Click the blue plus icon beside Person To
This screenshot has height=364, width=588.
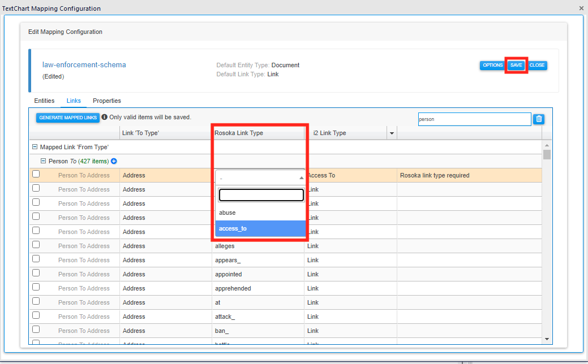pyautogui.click(x=114, y=161)
